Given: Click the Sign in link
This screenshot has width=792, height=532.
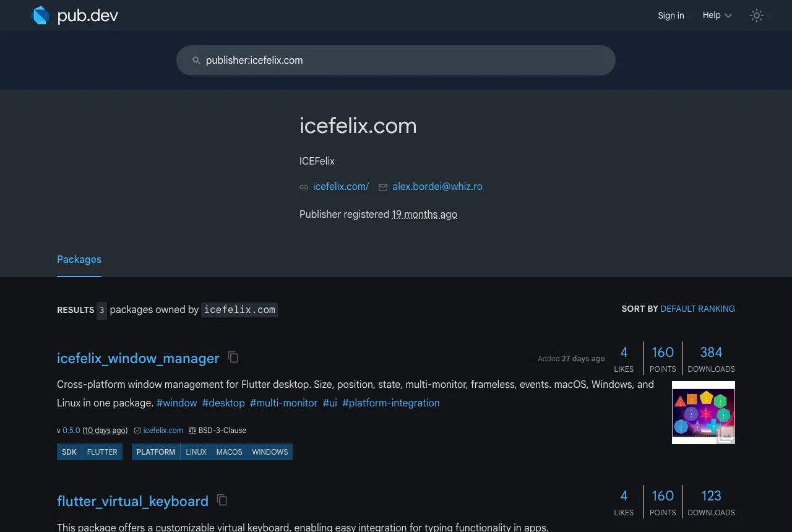Looking at the screenshot, I should (671, 15).
